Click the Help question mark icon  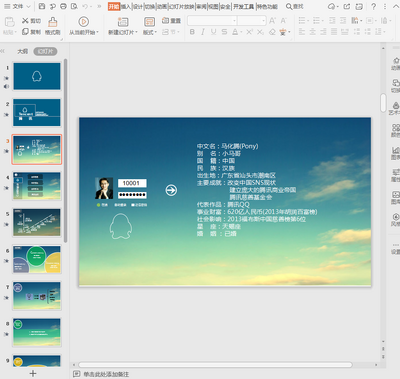click(x=374, y=6)
